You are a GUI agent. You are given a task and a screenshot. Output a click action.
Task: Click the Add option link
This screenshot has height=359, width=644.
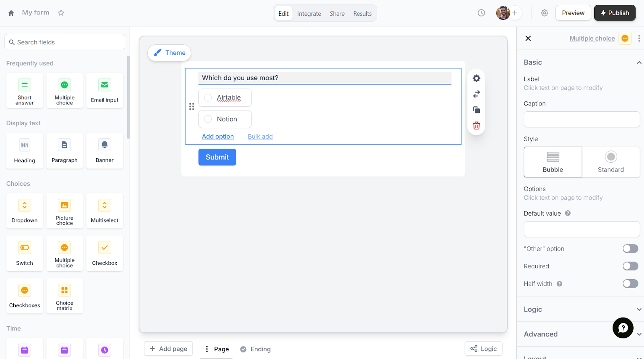(218, 137)
